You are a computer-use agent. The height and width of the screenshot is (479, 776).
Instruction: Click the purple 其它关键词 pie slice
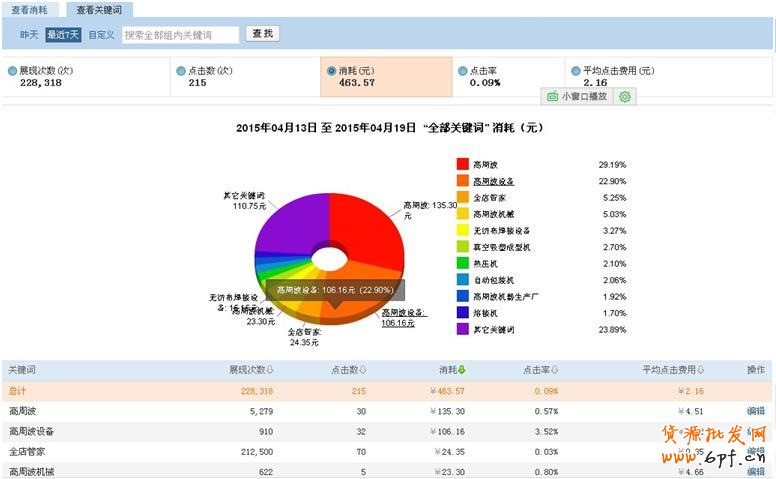292,223
